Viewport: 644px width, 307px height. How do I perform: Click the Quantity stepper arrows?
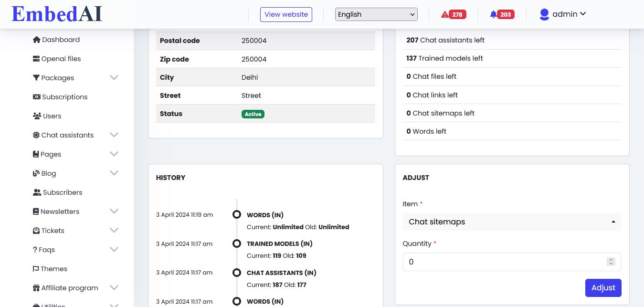(x=611, y=262)
